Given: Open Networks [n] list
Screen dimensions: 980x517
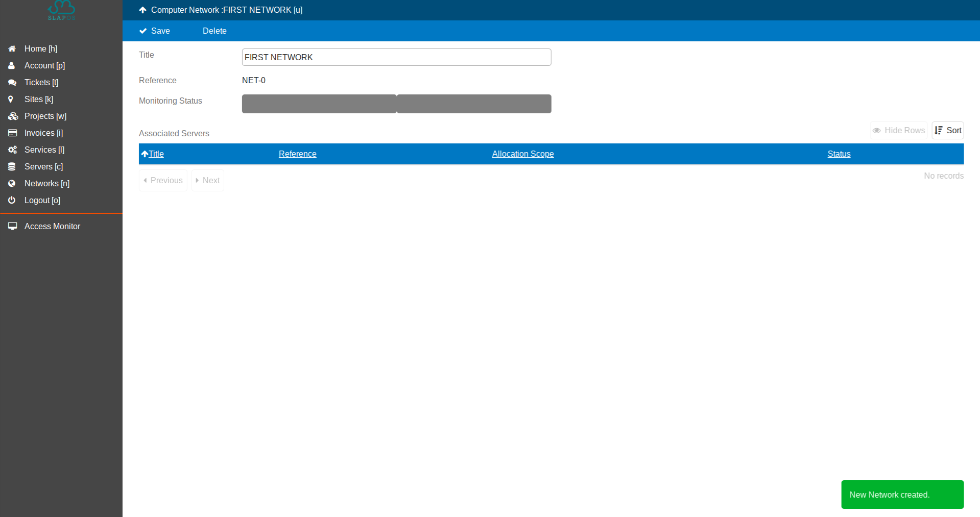Looking at the screenshot, I should tap(47, 184).
